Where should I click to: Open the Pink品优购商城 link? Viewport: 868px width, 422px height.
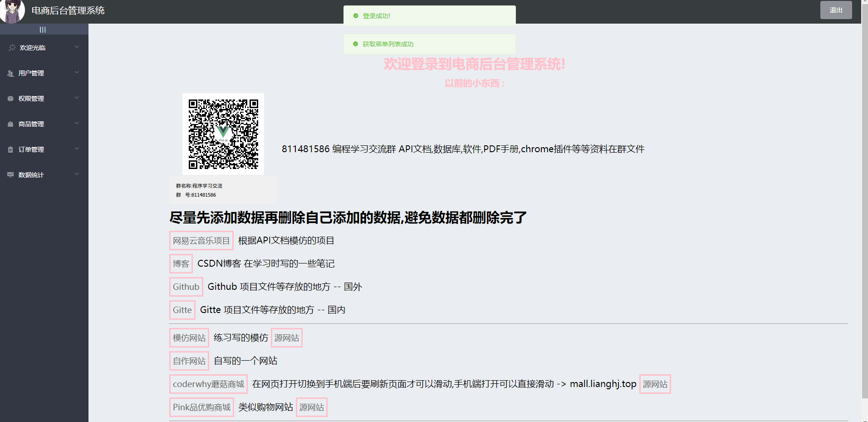[202, 407]
